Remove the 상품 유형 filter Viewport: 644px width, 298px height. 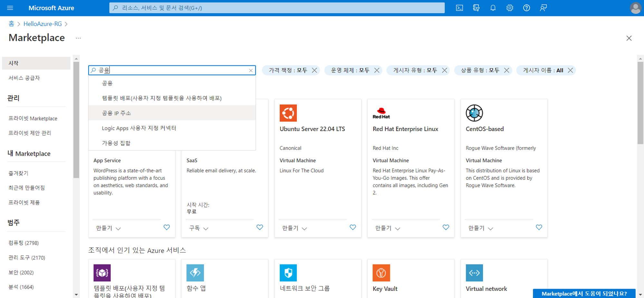pos(507,70)
